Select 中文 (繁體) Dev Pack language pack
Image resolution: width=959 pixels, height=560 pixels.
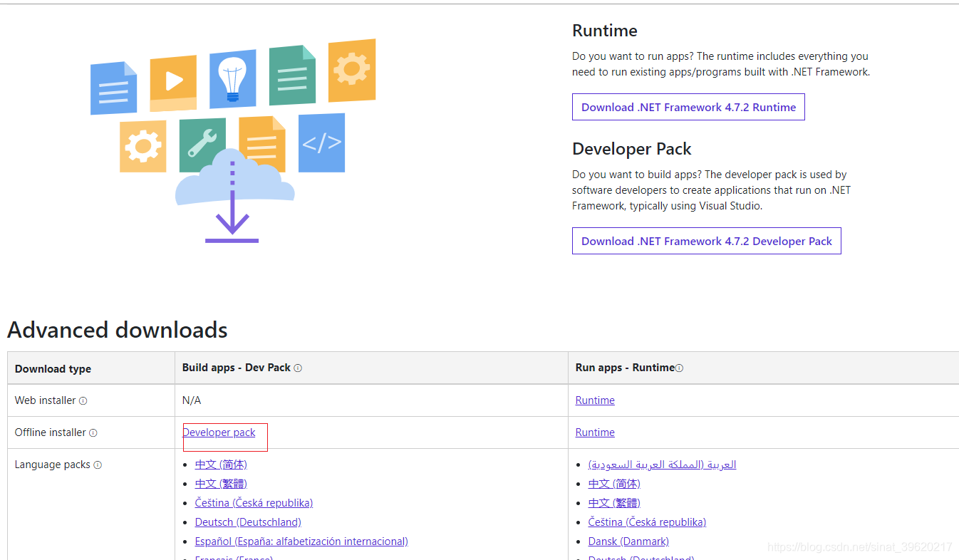[221, 484]
